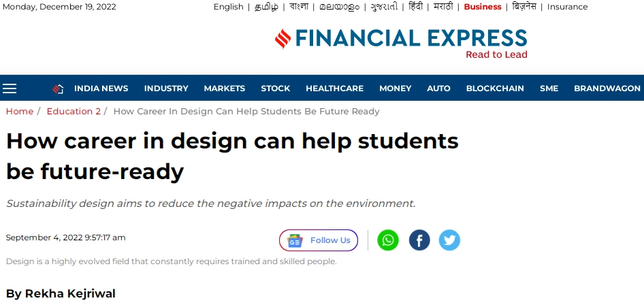Open the India News section
The width and height of the screenshot is (644, 305).
[101, 89]
